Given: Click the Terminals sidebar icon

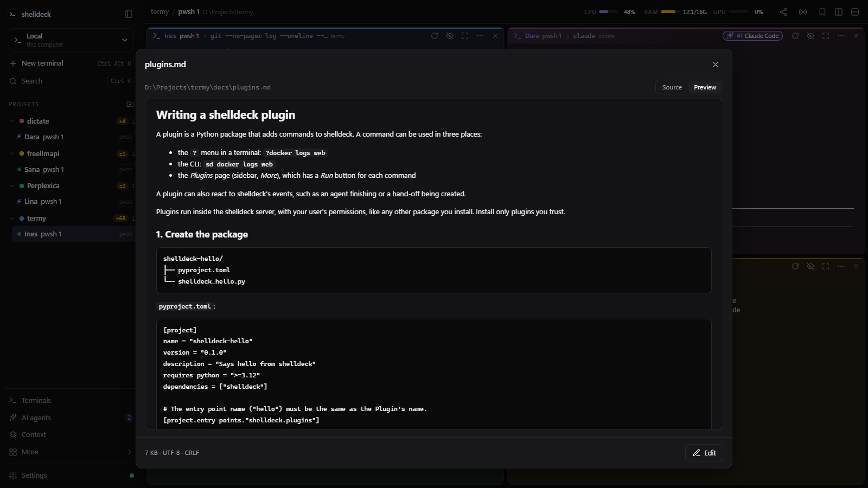Looking at the screenshot, I should (x=13, y=401).
